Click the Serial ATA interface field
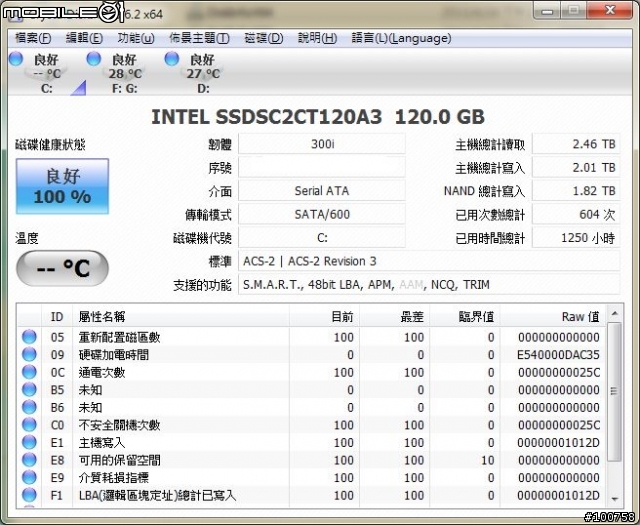The image size is (640, 525). click(x=322, y=191)
